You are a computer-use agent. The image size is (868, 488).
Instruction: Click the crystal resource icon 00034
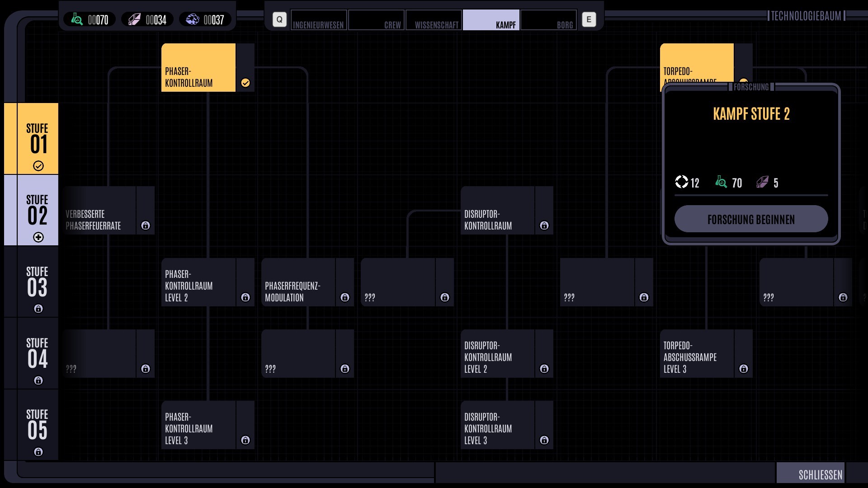[134, 19]
